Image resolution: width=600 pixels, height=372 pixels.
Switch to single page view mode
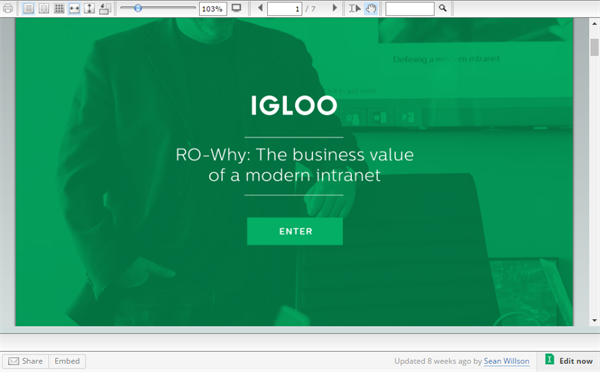28,8
